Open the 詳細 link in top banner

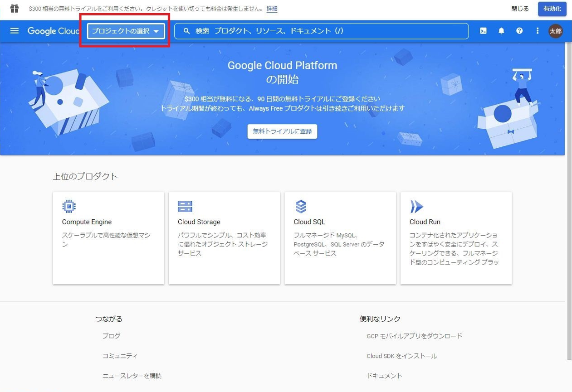(x=272, y=9)
